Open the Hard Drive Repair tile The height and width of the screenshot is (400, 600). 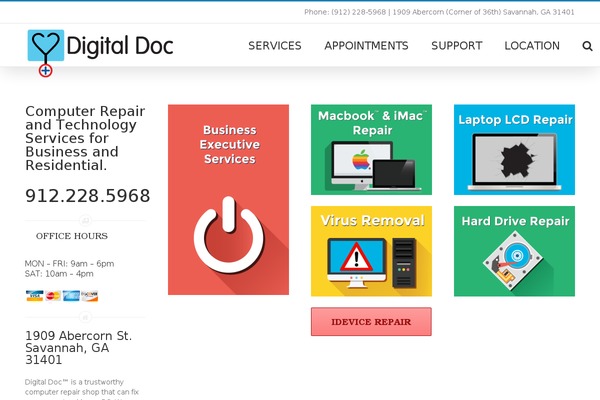click(514, 251)
